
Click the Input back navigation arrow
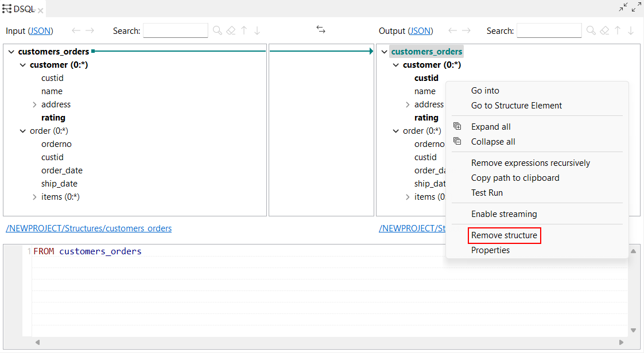click(x=75, y=30)
